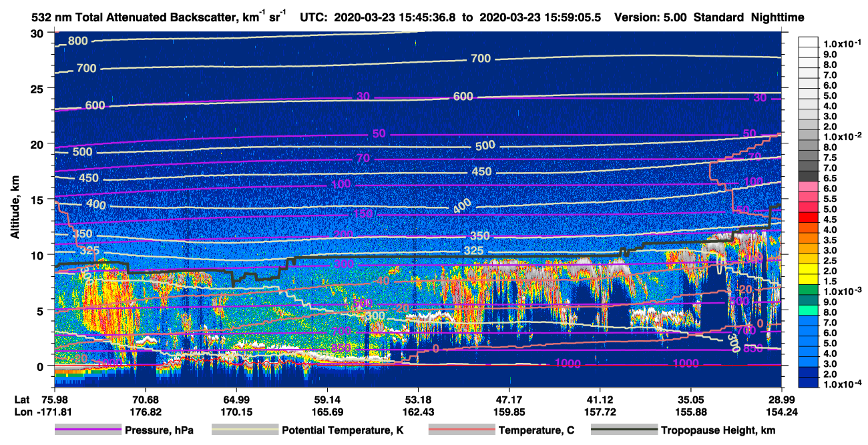
Task: Click the altitude tick label '25'
Action: (x=39, y=88)
